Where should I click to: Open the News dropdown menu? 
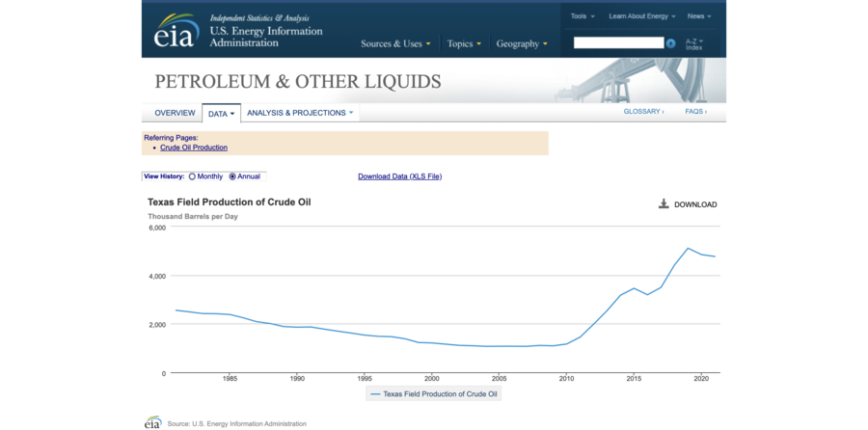(x=699, y=16)
